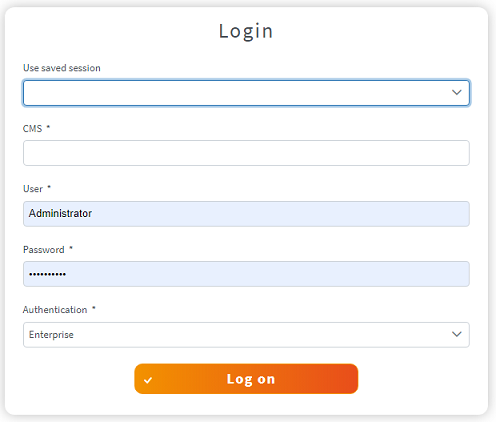Screen dimensions: 496x422
Task: Click the orange Log on button
Action: coord(246,379)
